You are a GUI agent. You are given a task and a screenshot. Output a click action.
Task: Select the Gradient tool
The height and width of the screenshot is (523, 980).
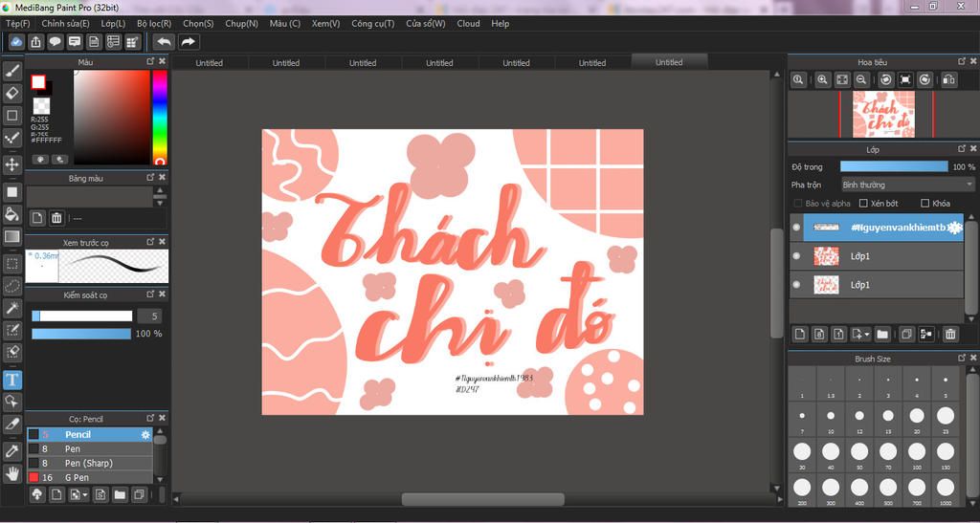point(11,236)
